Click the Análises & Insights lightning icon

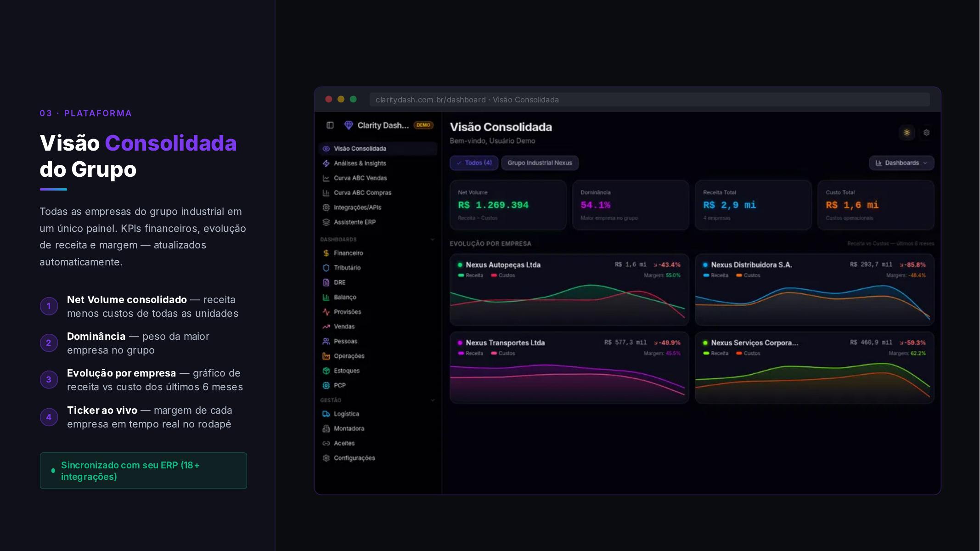pos(326,163)
